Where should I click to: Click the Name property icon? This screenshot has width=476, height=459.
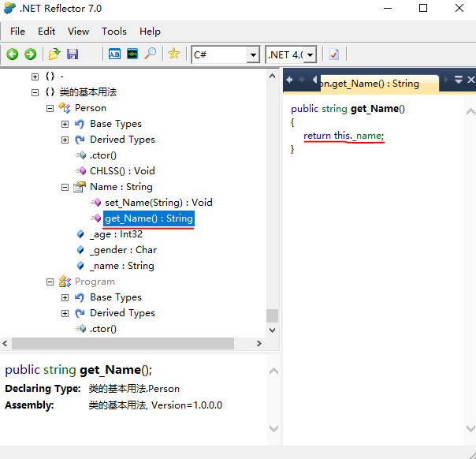(x=80, y=187)
